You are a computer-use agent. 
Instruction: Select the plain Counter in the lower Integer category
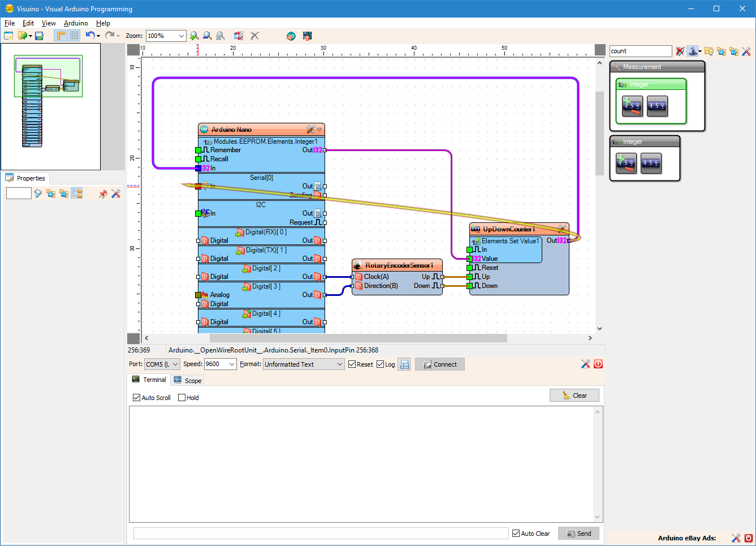pyautogui.click(x=651, y=164)
